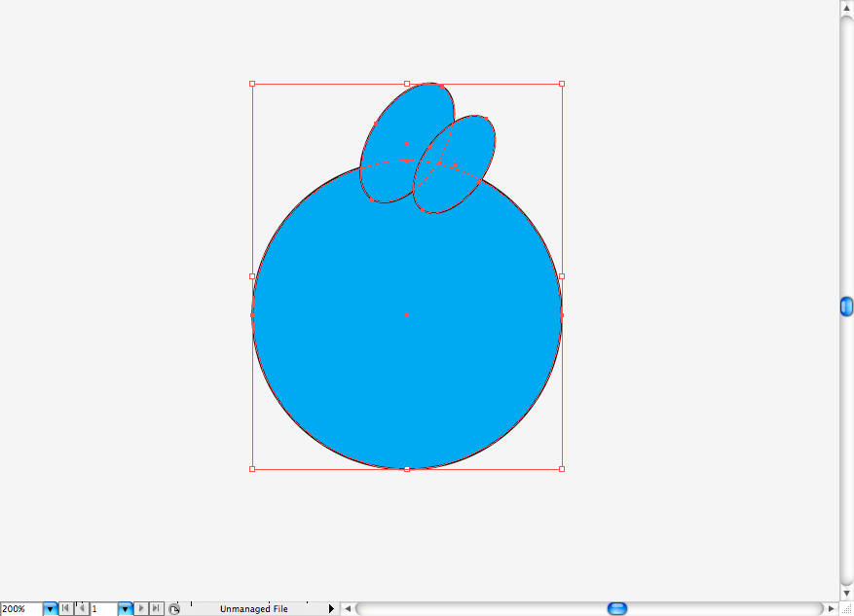Screen dimensions: 854x616
Task: Click the top-left bounding box handle
Action: (x=252, y=84)
